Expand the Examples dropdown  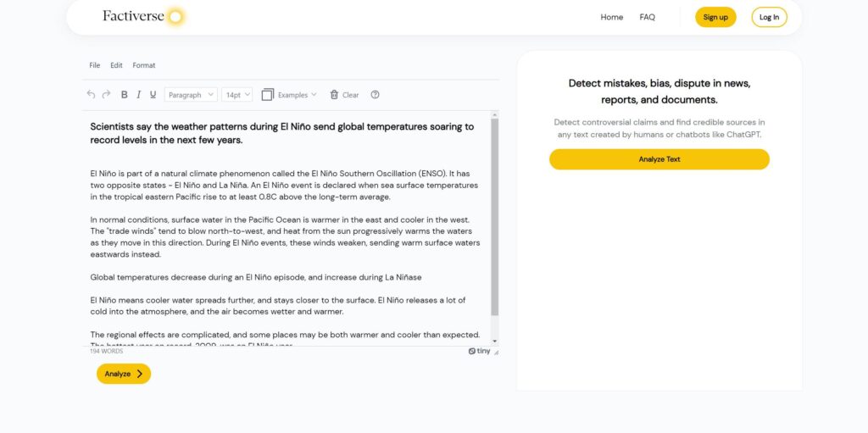(289, 95)
